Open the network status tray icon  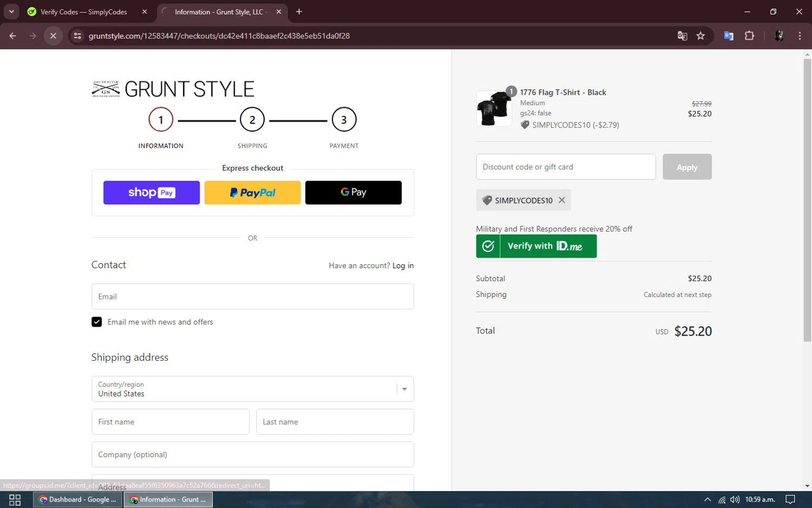[x=722, y=499]
